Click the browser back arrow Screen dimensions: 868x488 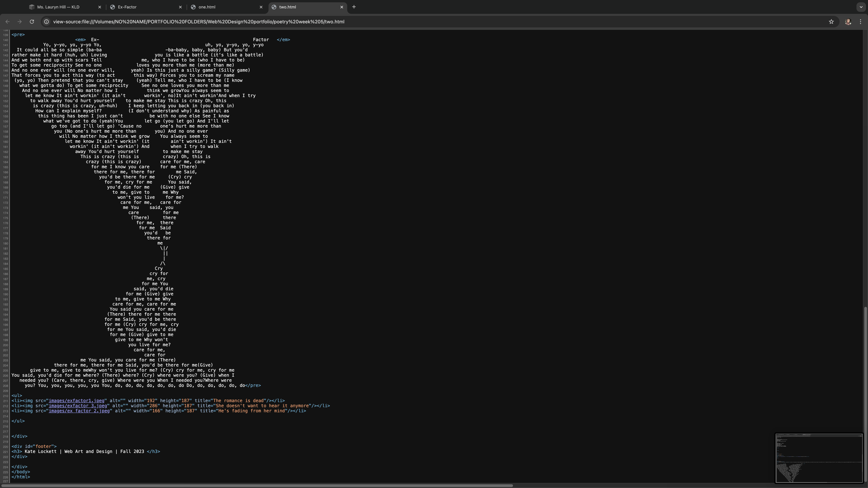click(7, 22)
